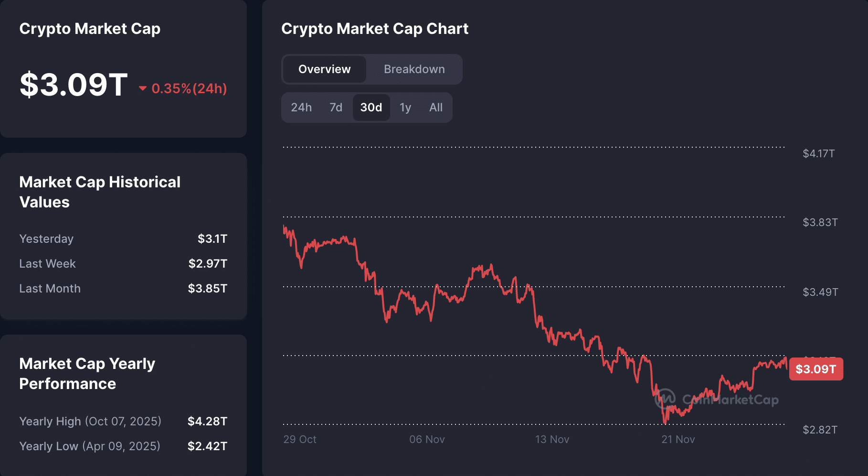Click the CoinMarketCap watermark logo icon
Image resolution: width=868 pixels, height=476 pixels.
(x=665, y=398)
